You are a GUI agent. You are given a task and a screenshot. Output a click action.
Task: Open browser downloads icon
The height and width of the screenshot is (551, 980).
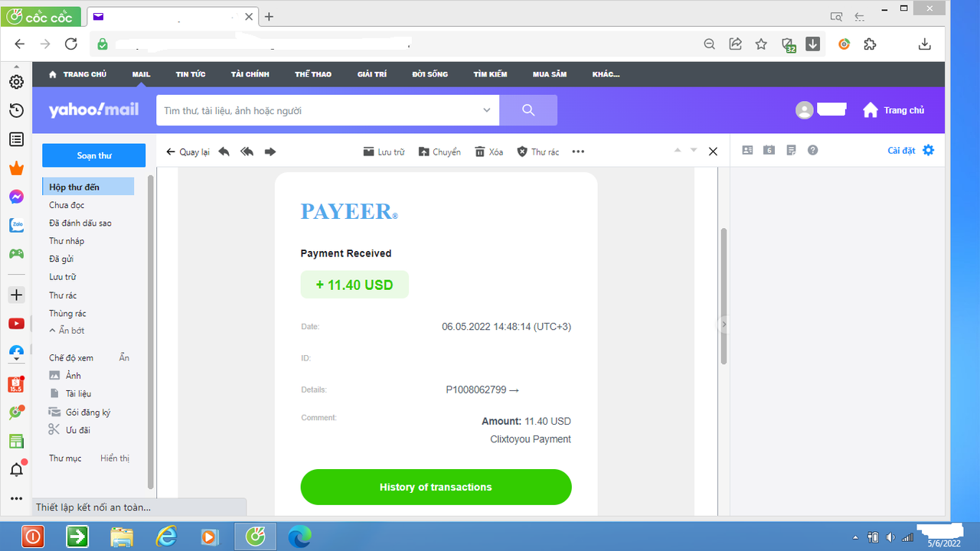(x=925, y=44)
